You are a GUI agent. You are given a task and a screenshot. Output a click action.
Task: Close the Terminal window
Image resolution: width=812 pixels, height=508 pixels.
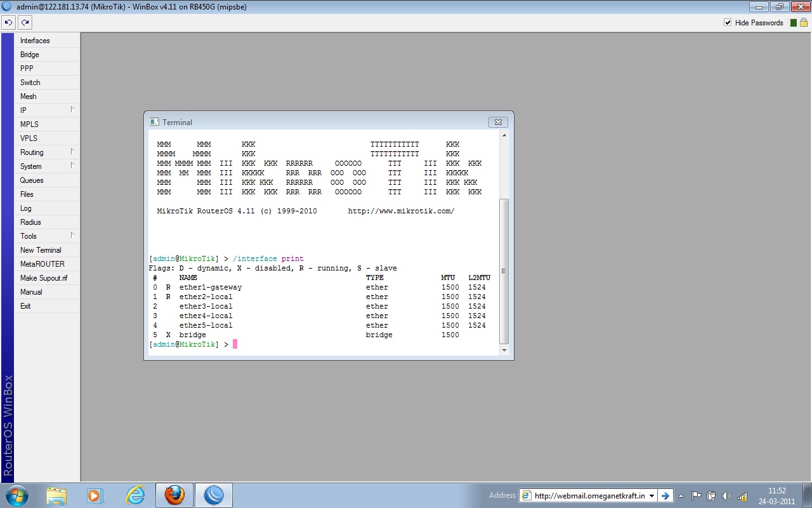tap(498, 122)
